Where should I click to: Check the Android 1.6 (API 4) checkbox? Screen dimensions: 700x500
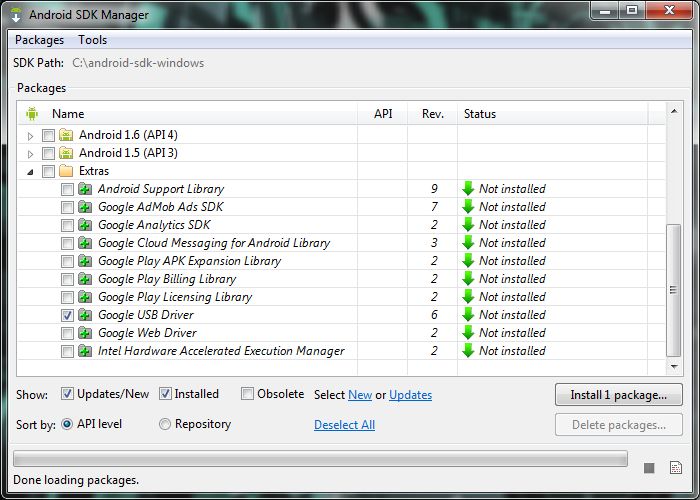(x=48, y=135)
